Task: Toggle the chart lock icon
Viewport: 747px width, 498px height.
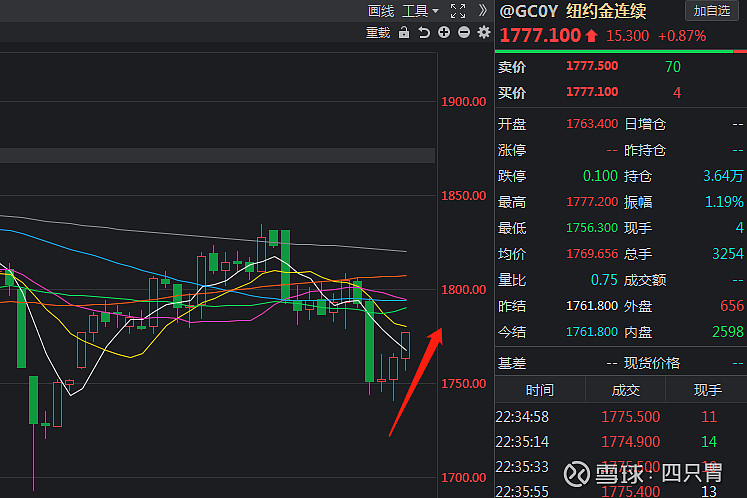Action: (x=404, y=32)
